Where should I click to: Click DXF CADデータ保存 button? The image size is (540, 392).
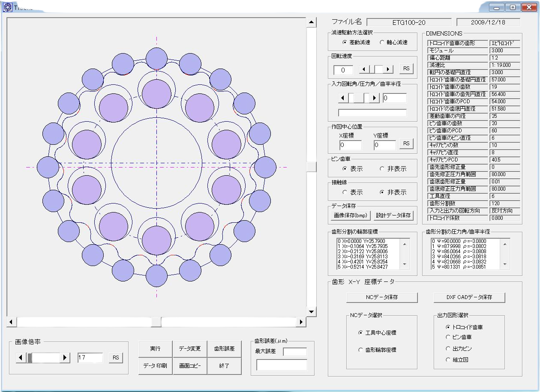469,297
